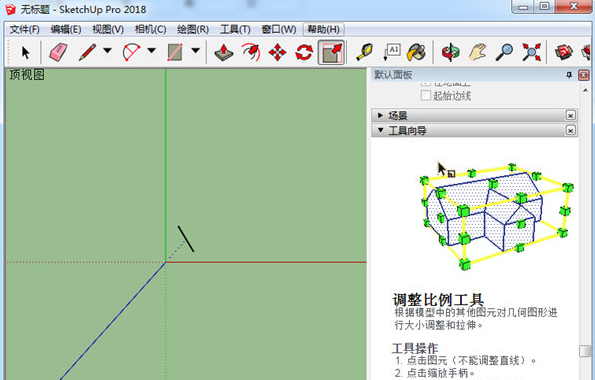Screen dimensions: 595x380
Task: Select the Zoom magnifier tool
Action: (504, 52)
